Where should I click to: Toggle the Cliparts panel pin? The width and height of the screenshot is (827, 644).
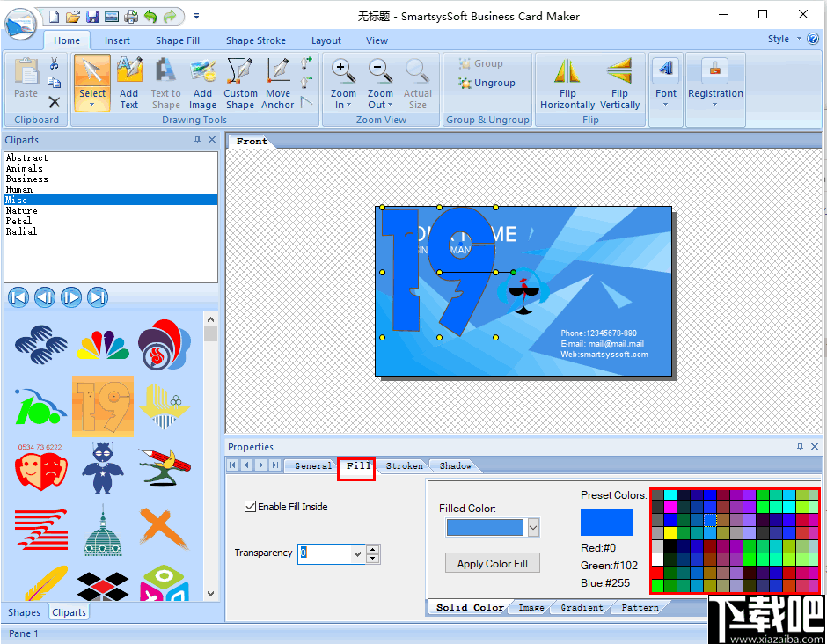(197, 140)
